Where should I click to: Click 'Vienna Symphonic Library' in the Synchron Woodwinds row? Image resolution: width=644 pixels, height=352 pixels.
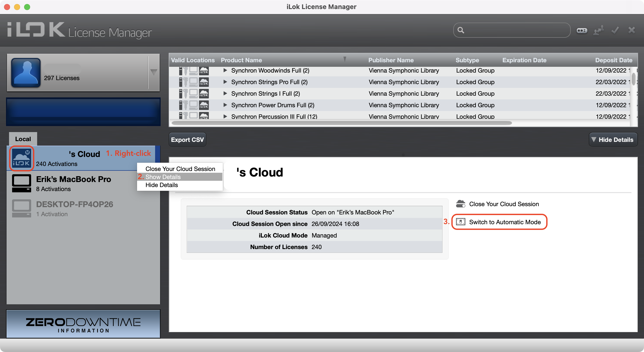(x=404, y=71)
